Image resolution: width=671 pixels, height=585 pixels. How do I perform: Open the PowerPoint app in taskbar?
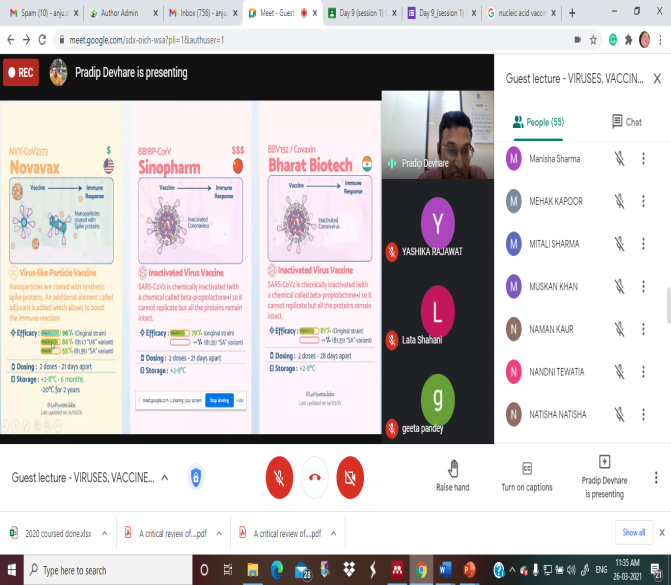tap(470, 570)
